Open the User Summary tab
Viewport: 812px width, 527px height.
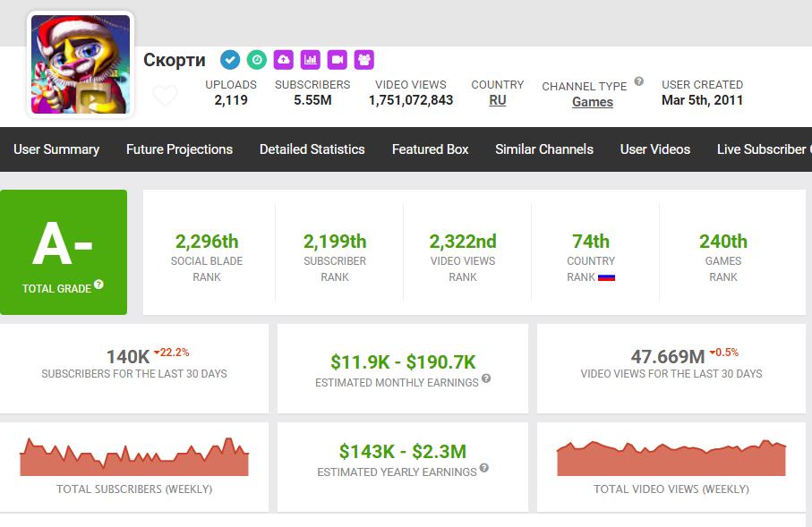click(x=56, y=149)
